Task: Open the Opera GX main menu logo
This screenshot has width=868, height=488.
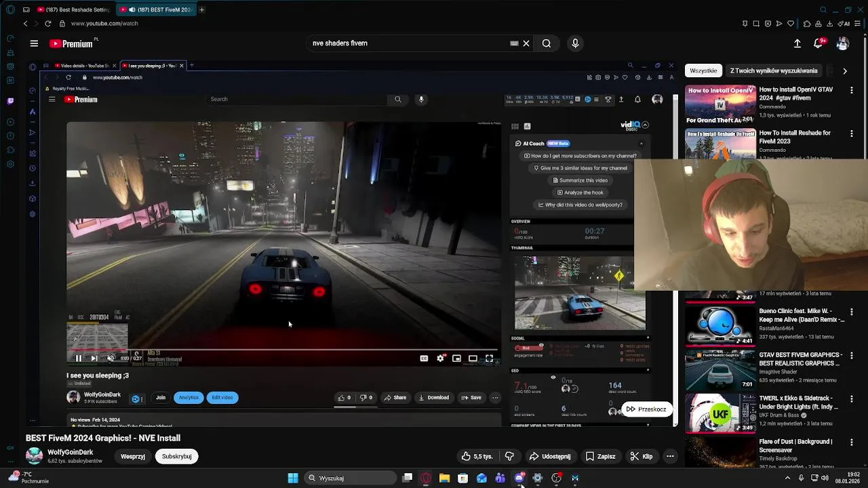Action: tap(10, 9)
